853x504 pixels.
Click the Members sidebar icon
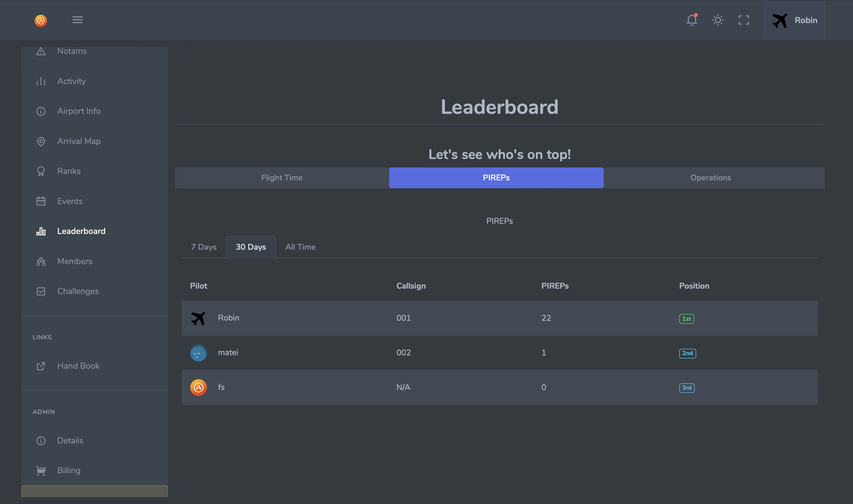coord(40,260)
